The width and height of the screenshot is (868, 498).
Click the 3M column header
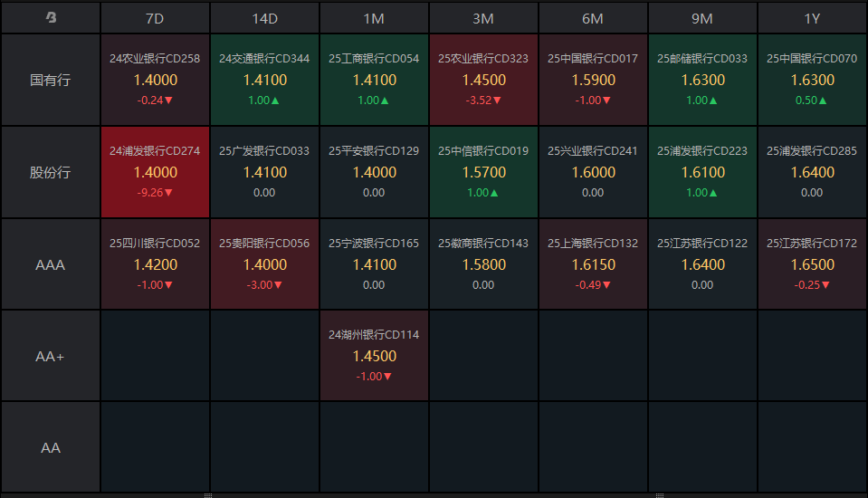(483, 17)
